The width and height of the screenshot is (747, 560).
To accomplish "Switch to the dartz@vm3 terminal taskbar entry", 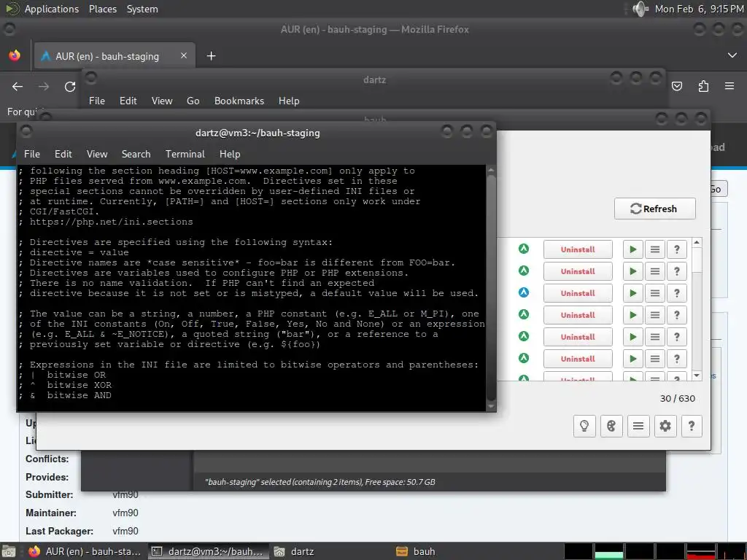I will [x=208, y=551].
